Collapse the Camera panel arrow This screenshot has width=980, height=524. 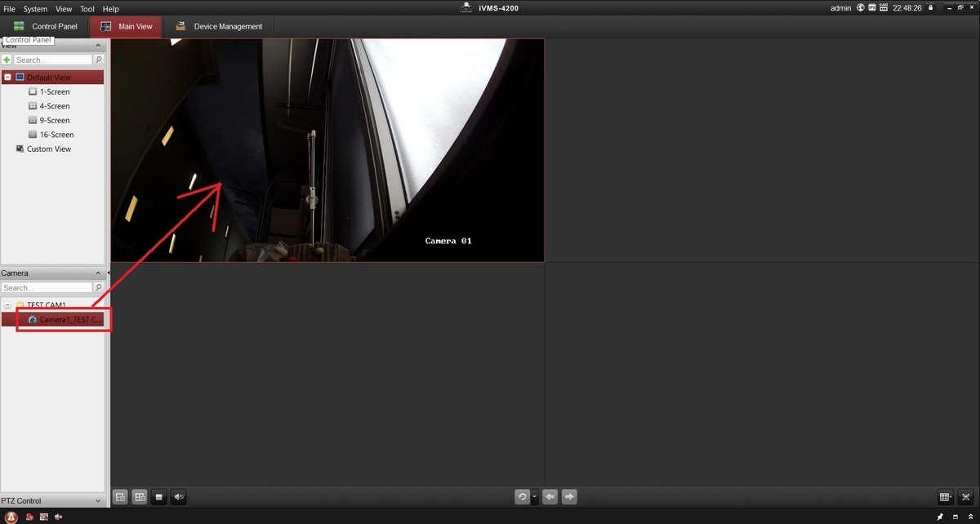(98, 273)
